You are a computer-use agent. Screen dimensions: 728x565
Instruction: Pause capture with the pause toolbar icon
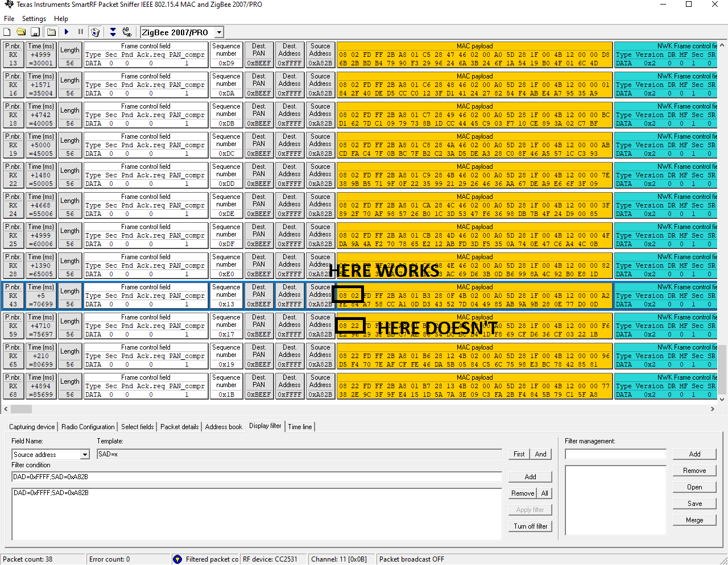81,32
